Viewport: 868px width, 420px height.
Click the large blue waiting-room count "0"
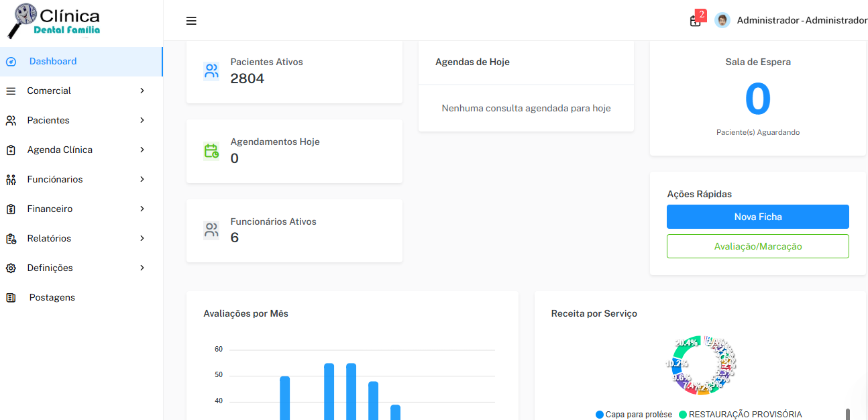click(758, 99)
